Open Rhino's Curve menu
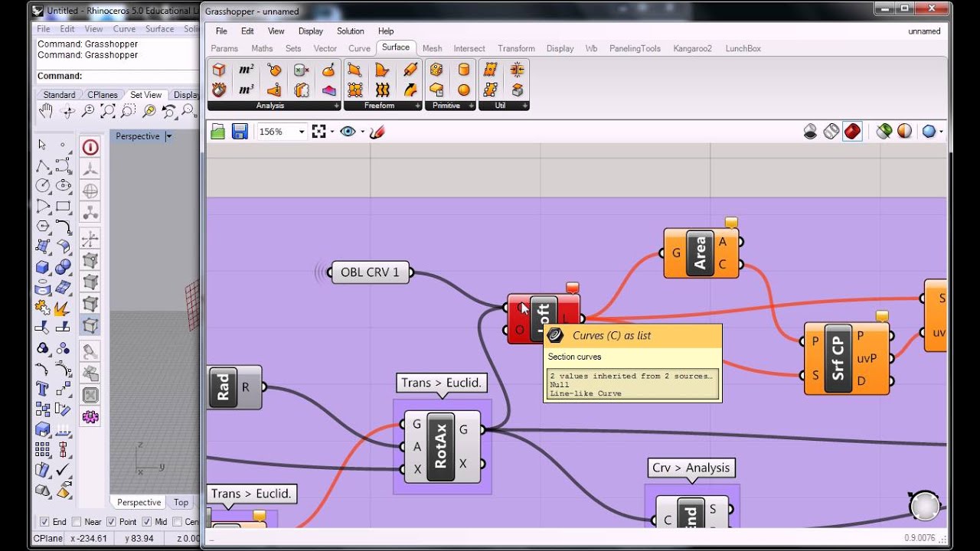 pyautogui.click(x=124, y=29)
